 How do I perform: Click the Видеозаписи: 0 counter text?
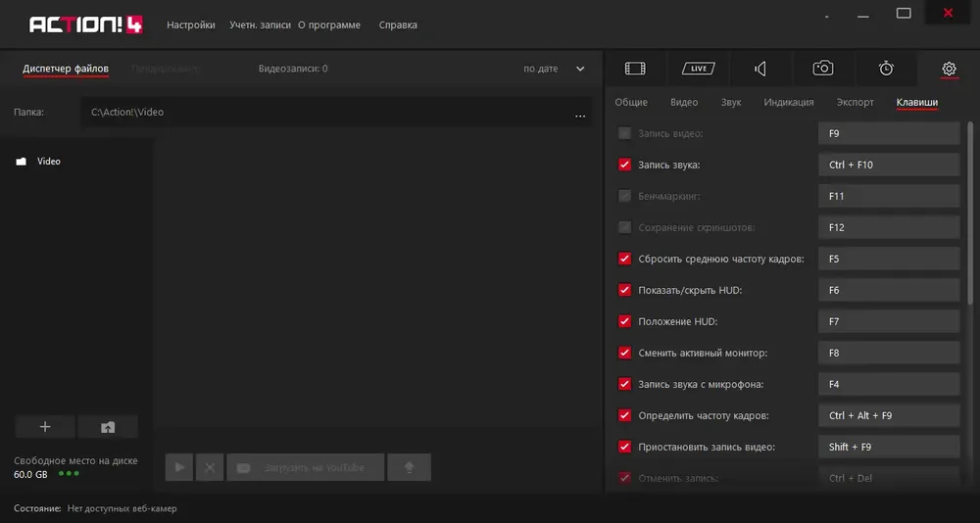pos(293,69)
